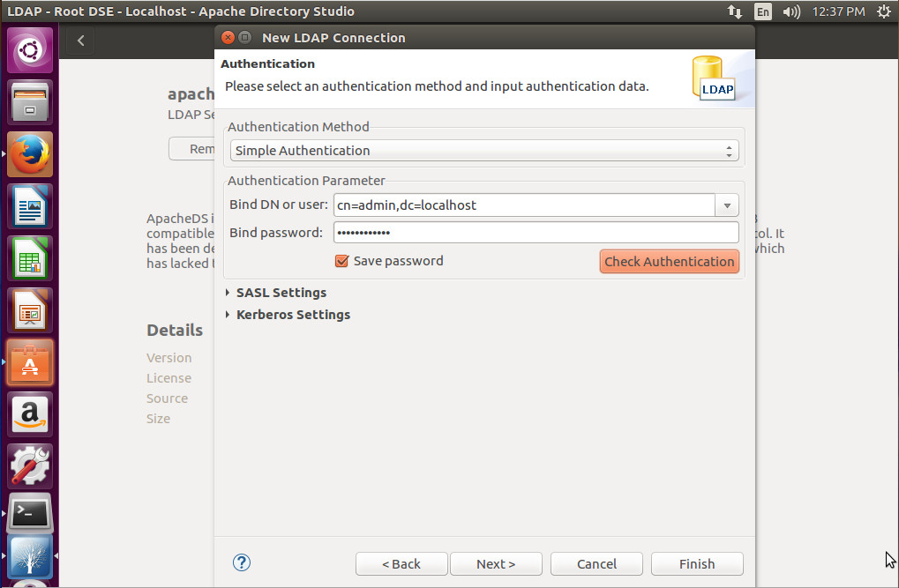
Task: Uncheck the Save password checkbox
Action: coord(341,261)
